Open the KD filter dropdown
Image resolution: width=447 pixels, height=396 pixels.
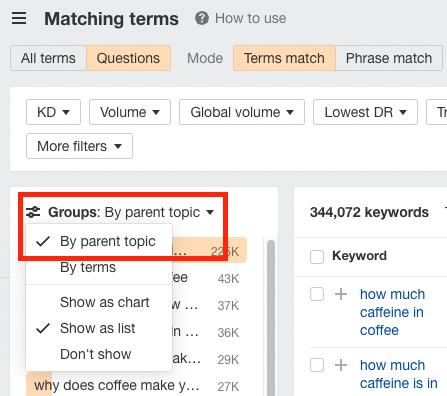point(53,112)
